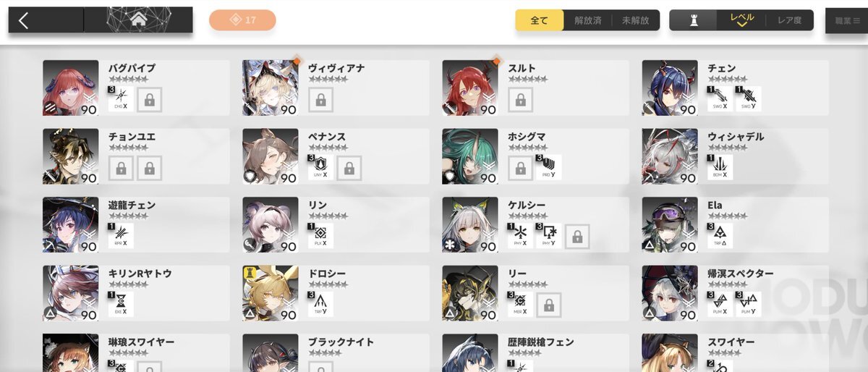
Task: Open バグパイプ CHG-X module icon
Action: (x=121, y=99)
